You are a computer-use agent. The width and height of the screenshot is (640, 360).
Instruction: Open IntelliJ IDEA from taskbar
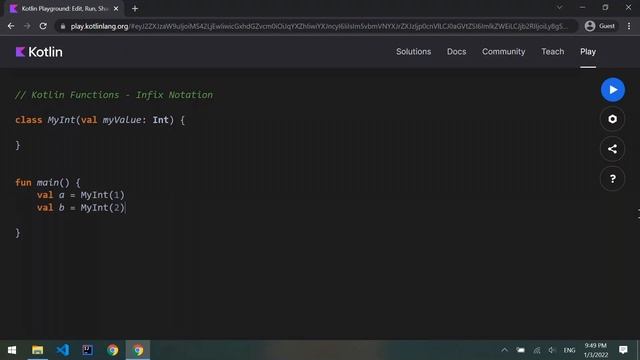pos(87,350)
